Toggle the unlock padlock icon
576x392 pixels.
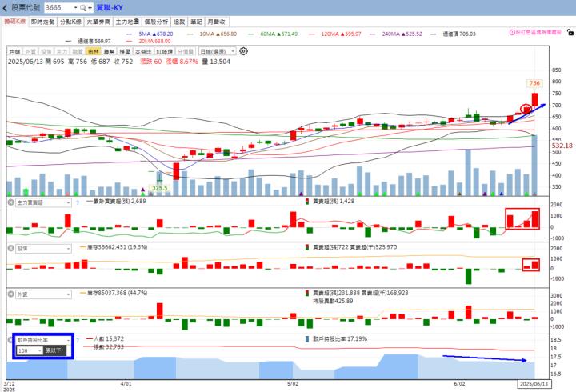click(x=570, y=32)
